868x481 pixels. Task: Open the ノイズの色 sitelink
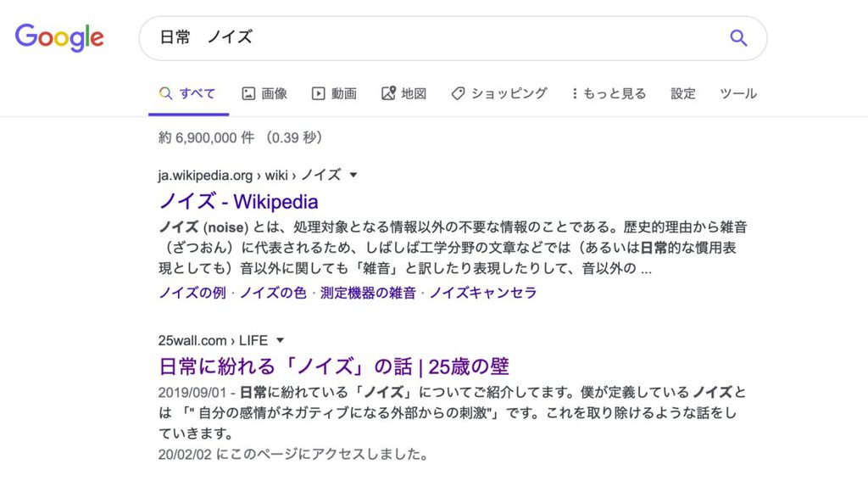point(273,293)
